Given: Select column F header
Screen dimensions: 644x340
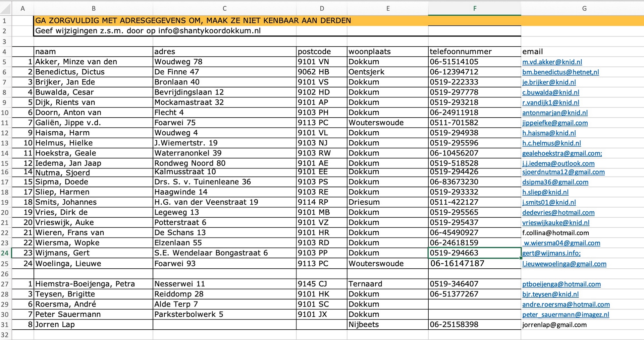Looking at the screenshot, I should (x=474, y=8).
